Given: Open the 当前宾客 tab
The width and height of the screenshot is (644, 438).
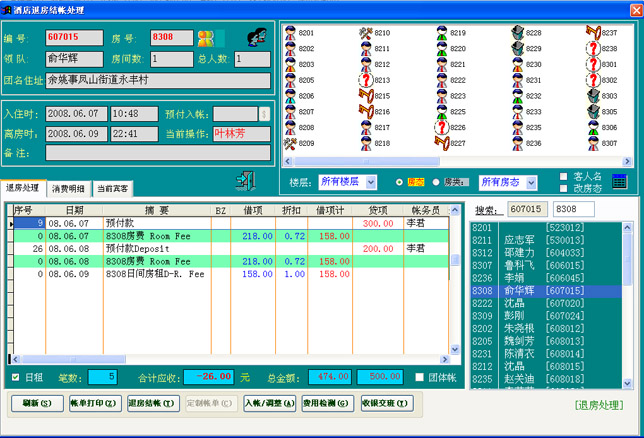Looking at the screenshot, I should pyautogui.click(x=113, y=188).
